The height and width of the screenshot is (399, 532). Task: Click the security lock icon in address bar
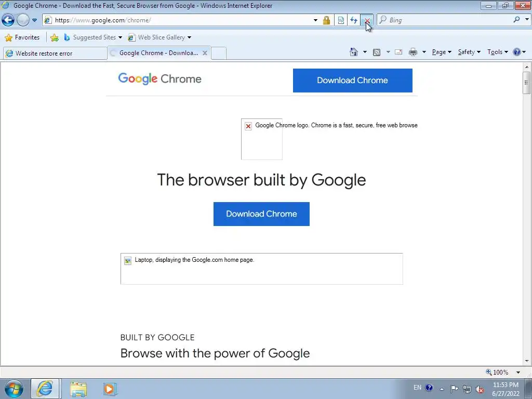(x=326, y=20)
